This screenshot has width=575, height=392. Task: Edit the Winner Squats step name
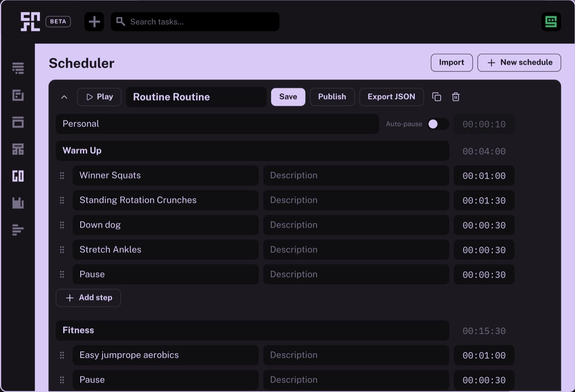click(166, 176)
